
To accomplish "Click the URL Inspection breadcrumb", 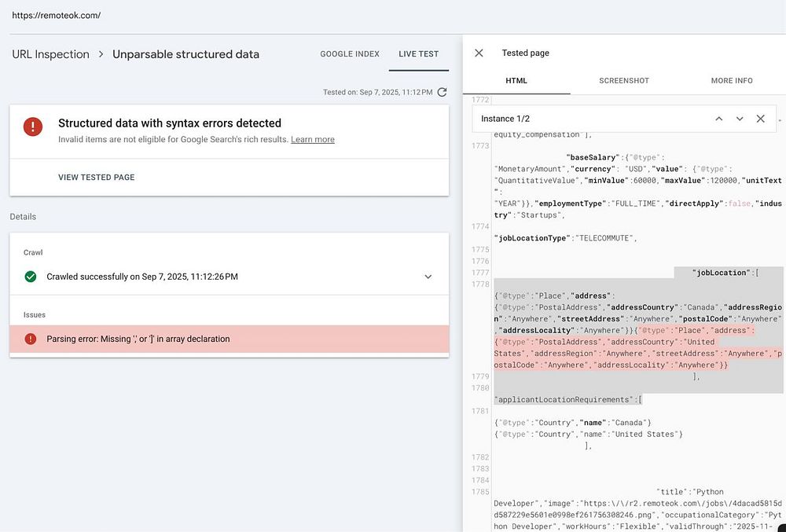I will [50, 54].
